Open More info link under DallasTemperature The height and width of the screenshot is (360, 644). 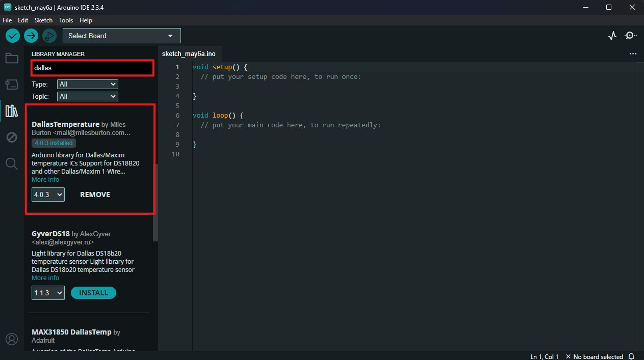pos(45,180)
